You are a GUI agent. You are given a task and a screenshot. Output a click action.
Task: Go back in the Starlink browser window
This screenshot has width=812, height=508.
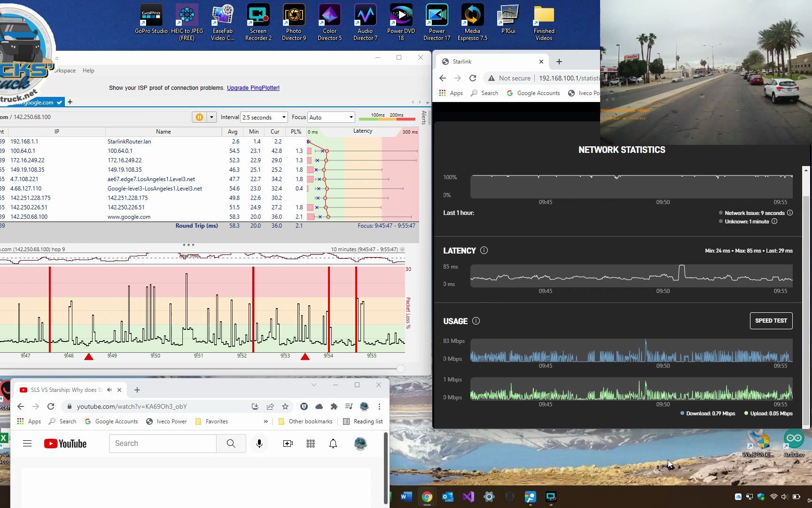443,78
